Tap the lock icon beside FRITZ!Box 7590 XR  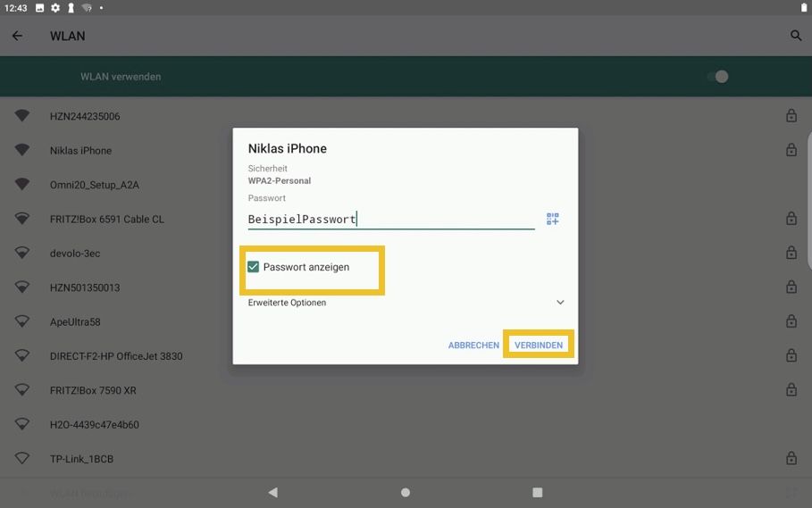pyautogui.click(x=791, y=390)
